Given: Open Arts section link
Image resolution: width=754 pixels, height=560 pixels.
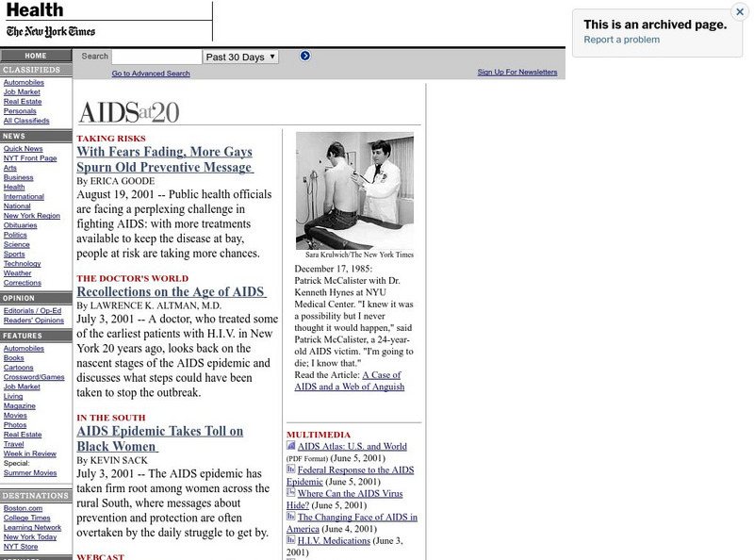Looking at the screenshot, I should [10, 168].
